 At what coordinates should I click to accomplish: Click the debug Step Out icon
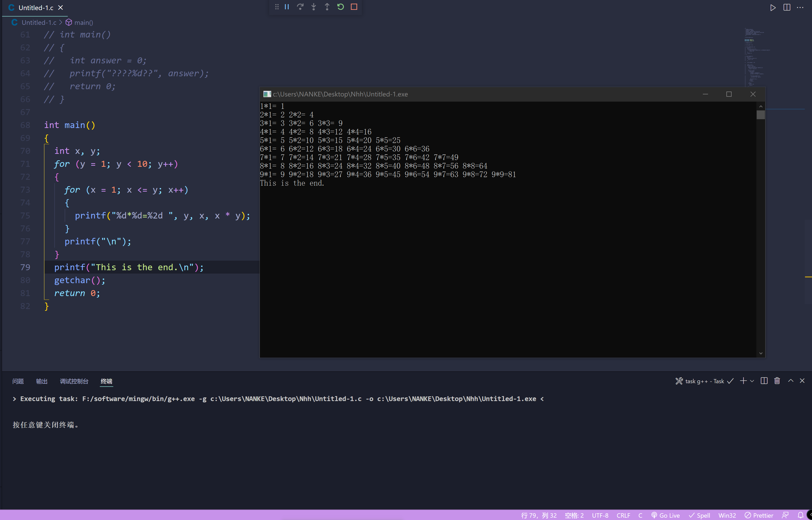(x=327, y=7)
